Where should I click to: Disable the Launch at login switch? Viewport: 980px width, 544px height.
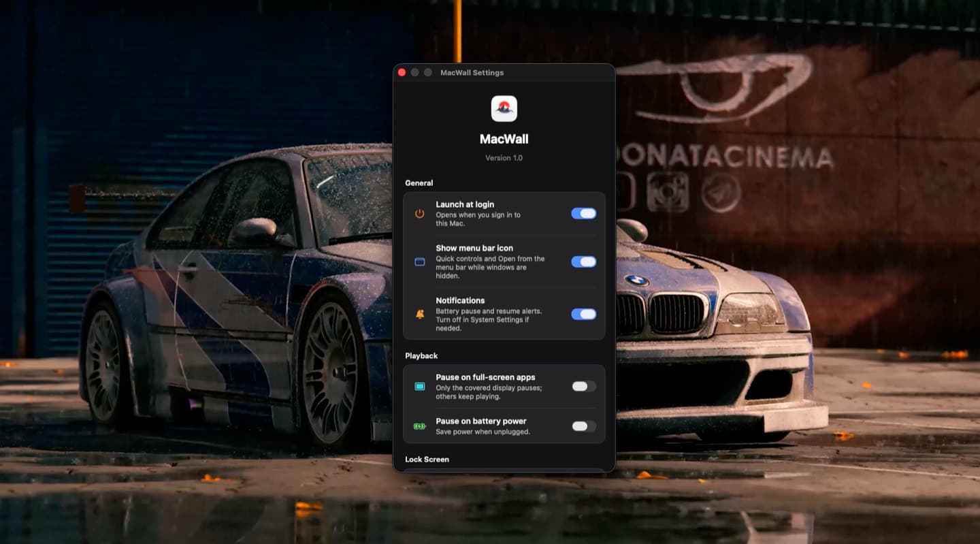(x=584, y=214)
